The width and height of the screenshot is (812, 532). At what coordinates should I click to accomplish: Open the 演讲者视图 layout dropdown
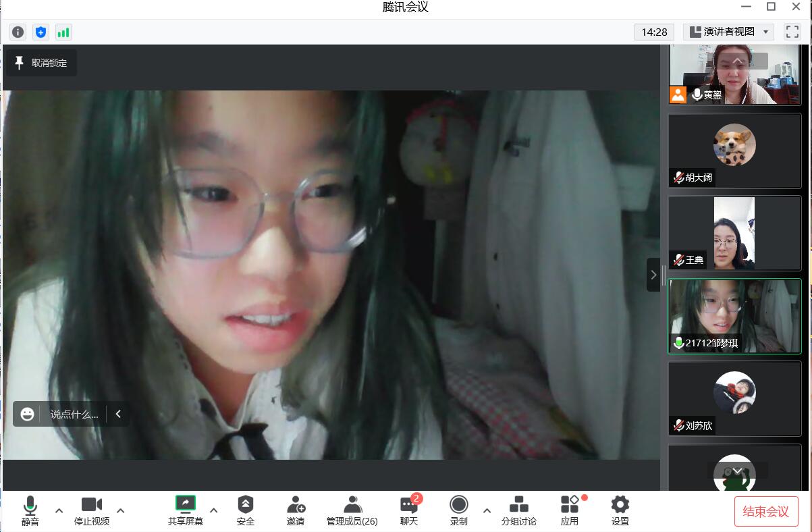[x=728, y=32]
